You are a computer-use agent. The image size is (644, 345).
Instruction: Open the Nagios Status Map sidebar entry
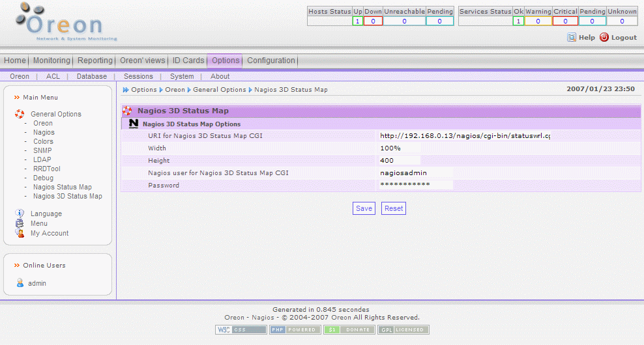tap(63, 187)
